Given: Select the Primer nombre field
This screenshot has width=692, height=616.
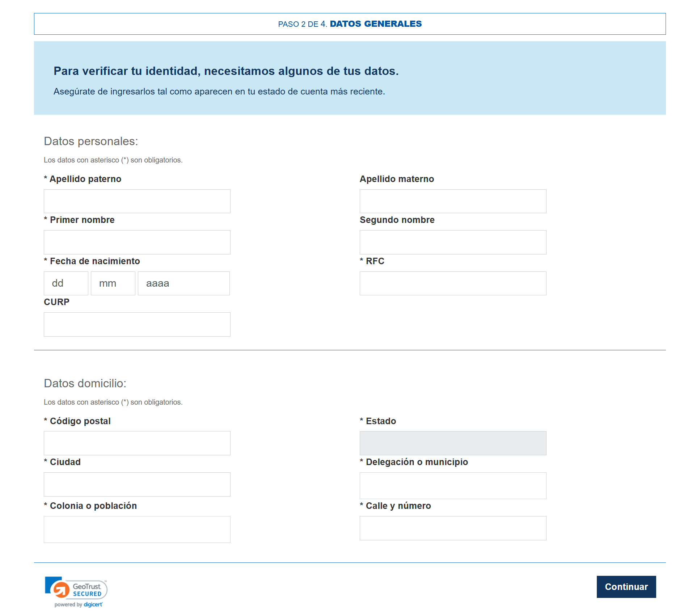Looking at the screenshot, I should click(x=137, y=242).
